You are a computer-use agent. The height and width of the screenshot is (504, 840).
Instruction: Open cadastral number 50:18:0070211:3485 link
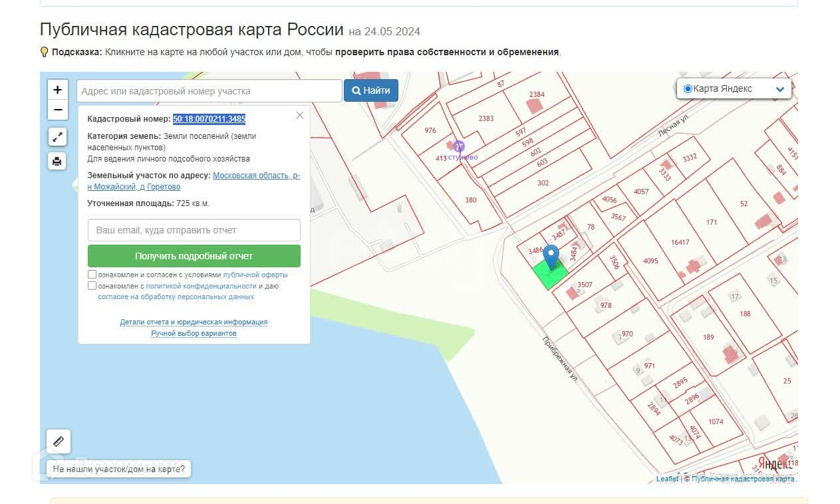click(209, 119)
